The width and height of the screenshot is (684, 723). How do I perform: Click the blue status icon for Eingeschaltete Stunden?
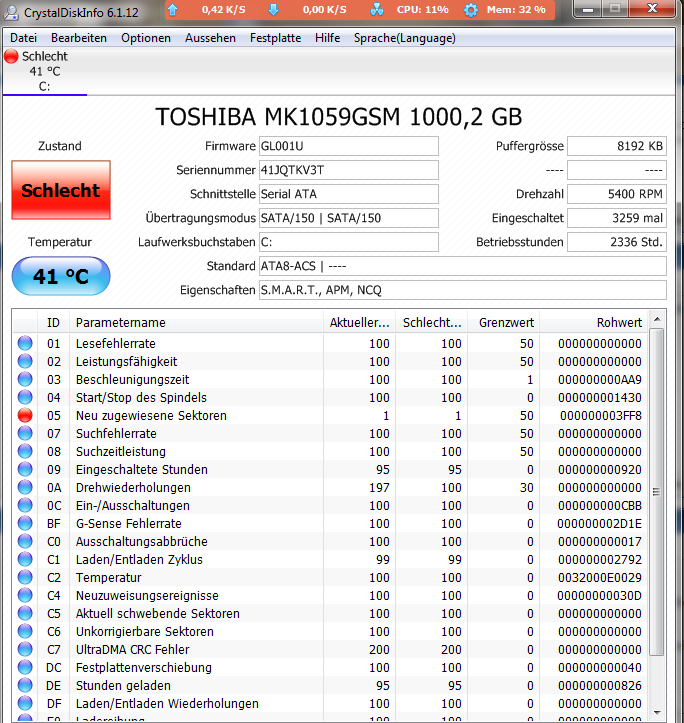coord(25,469)
